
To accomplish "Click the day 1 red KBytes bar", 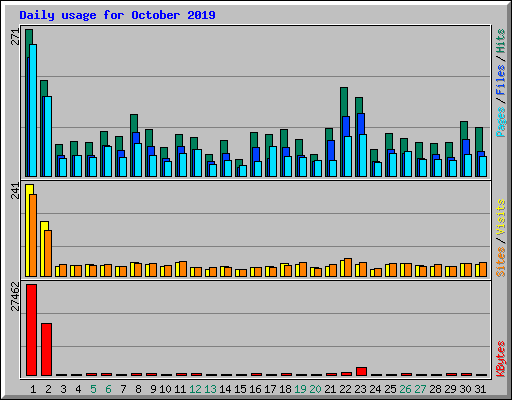I will pyautogui.click(x=31, y=330).
